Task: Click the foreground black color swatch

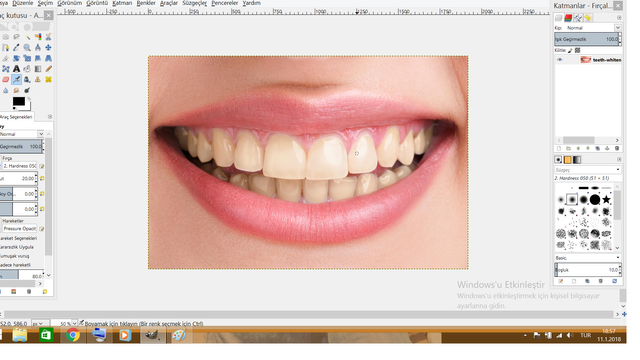Action: 18,101
